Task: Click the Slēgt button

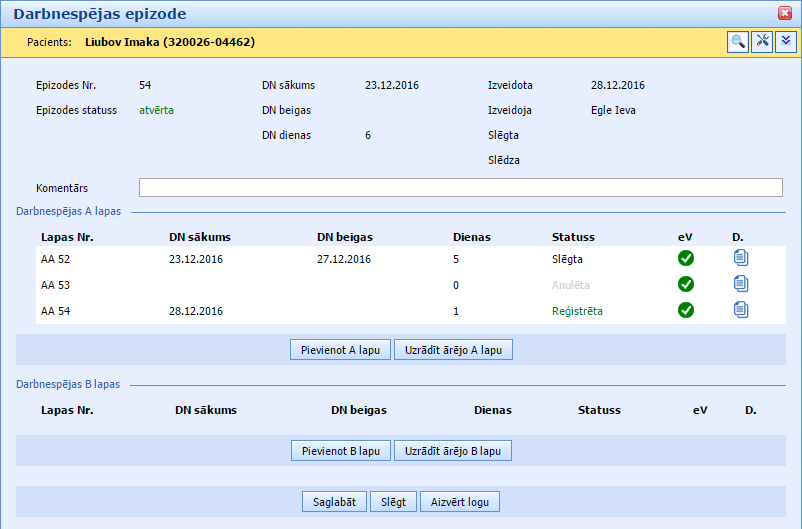Action: [x=393, y=502]
